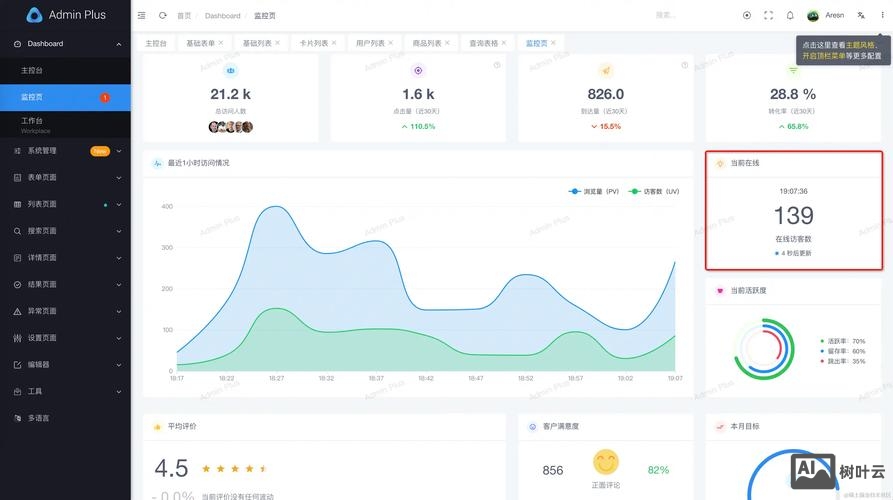Switch to the 用户列表 tab
The image size is (893, 500).
(374, 43)
